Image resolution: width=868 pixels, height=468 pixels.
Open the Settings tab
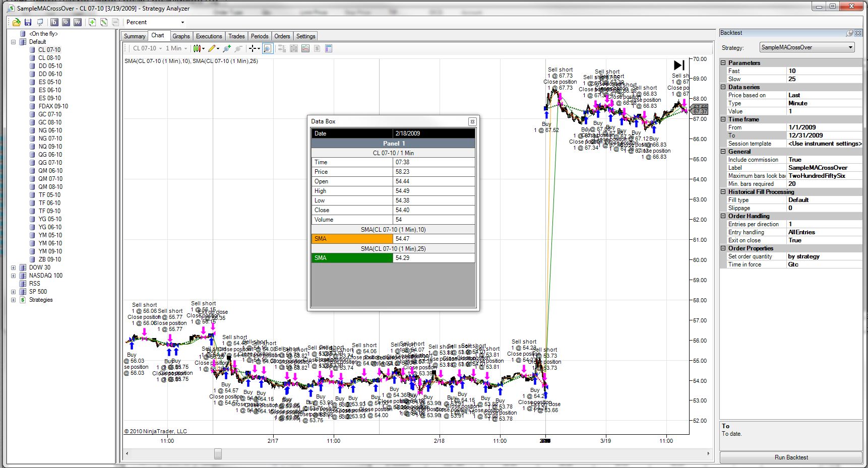pyautogui.click(x=305, y=36)
